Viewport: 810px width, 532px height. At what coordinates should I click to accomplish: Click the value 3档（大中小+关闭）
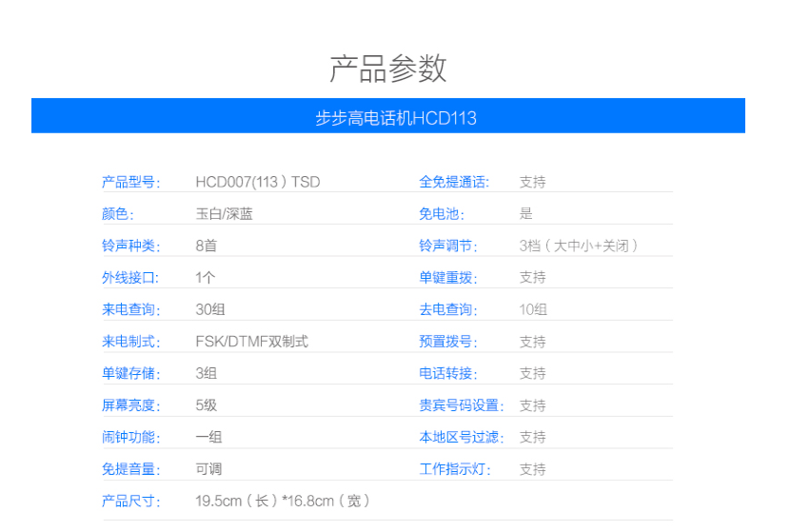pyautogui.click(x=579, y=246)
